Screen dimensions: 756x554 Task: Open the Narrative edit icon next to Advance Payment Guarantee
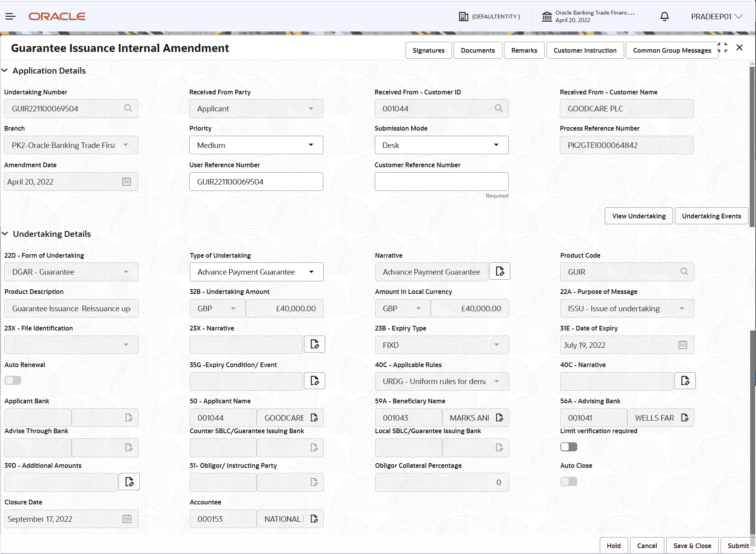pos(500,271)
